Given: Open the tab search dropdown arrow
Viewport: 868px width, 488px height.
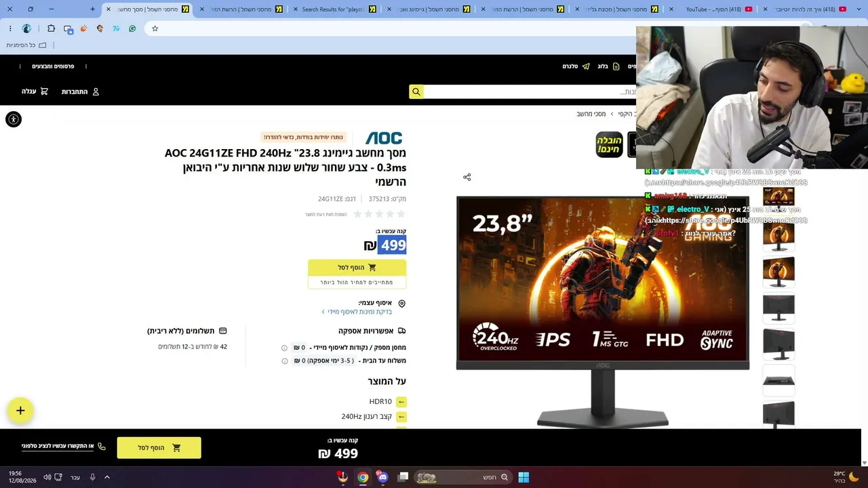Looking at the screenshot, I should click(861, 9).
